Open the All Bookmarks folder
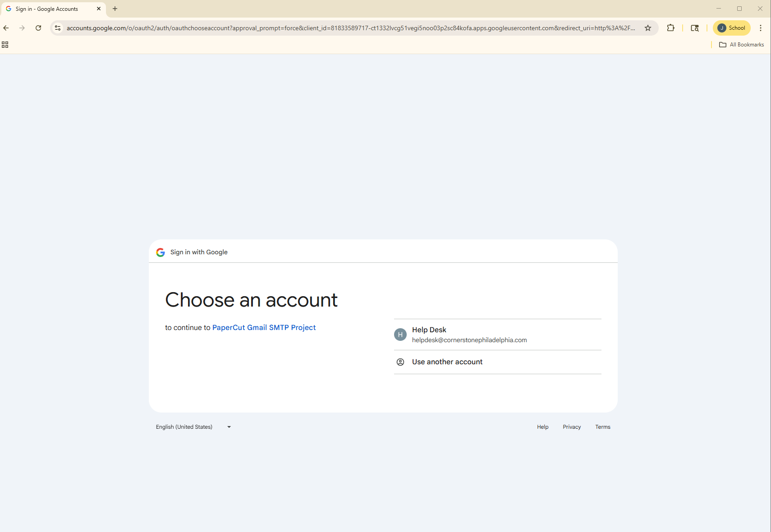The height and width of the screenshot is (532, 771). (742, 45)
